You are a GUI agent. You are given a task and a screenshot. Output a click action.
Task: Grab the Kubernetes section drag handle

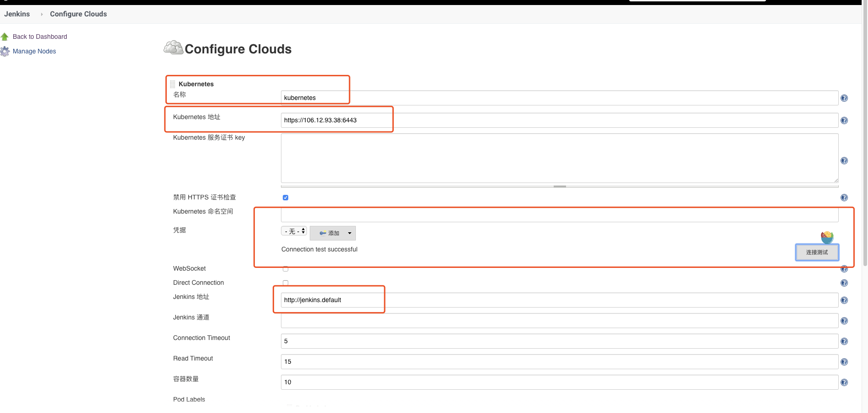173,84
